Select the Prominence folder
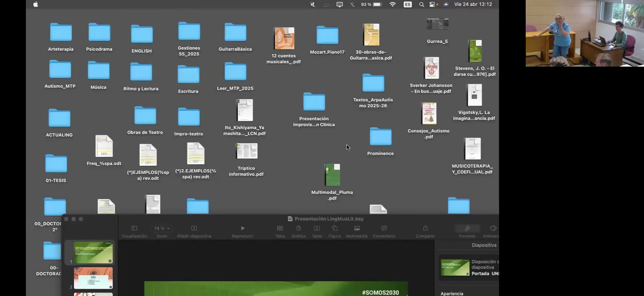The width and height of the screenshot is (644, 296). click(x=380, y=141)
